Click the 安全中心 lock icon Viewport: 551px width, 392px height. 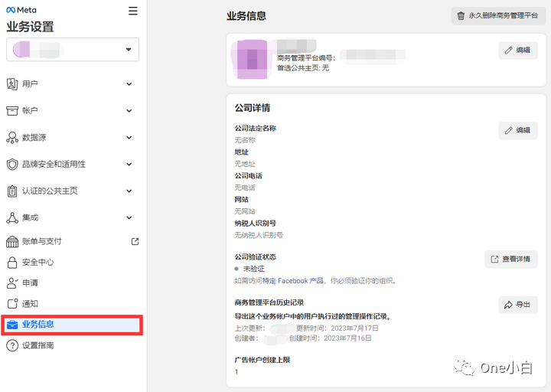(x=12, y=263)
